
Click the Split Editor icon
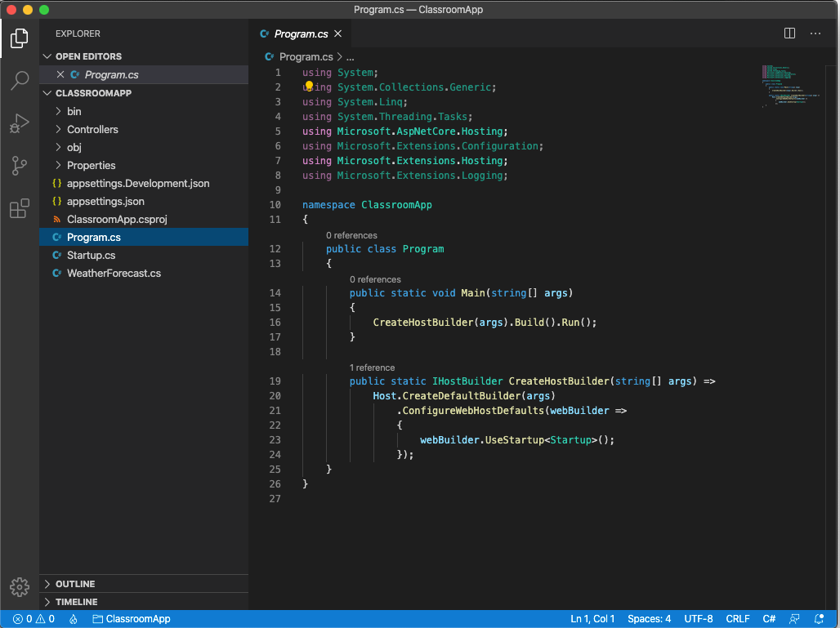click(789, 33)
